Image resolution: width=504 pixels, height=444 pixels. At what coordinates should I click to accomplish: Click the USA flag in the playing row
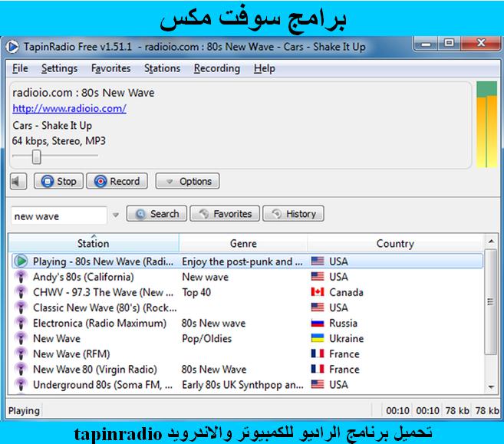[x=318, y=261]
